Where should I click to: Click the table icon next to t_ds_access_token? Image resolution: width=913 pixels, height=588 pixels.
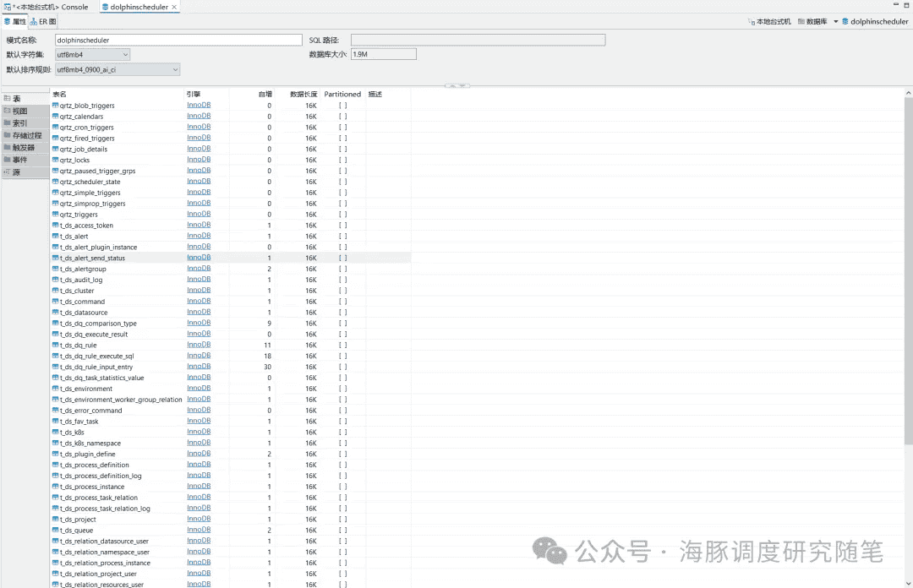pyautogui.click(x=56, y=226)
